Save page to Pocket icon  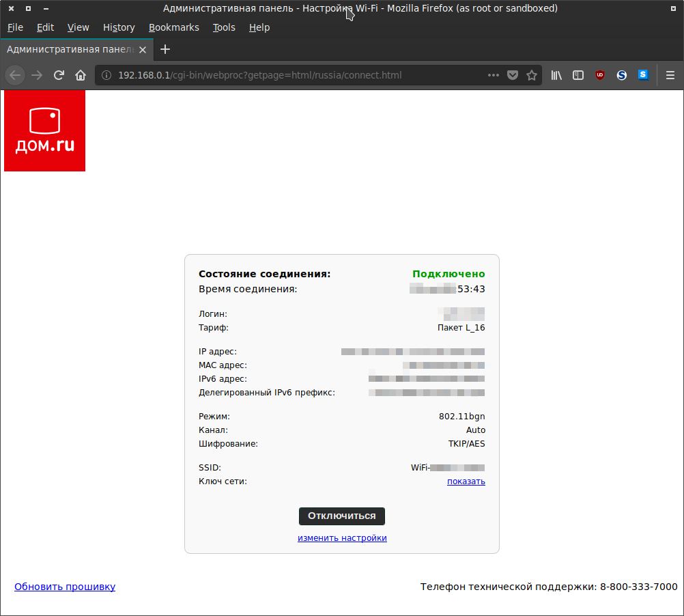[513, 75]
